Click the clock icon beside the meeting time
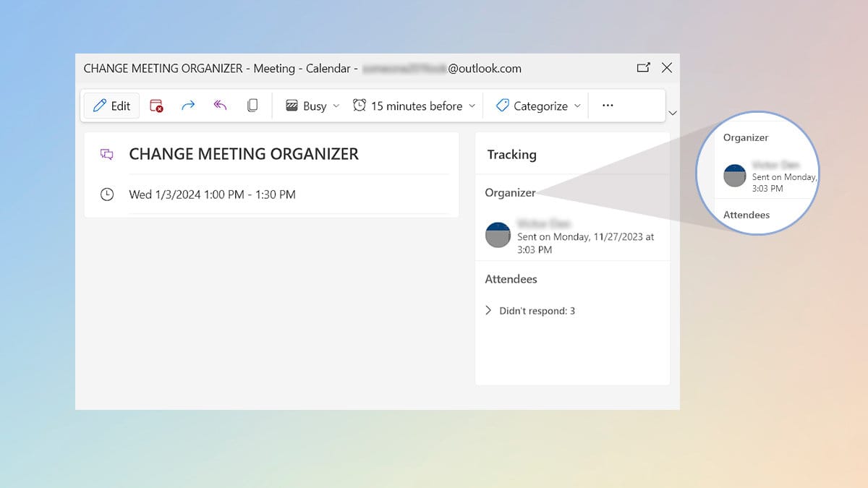868x488 pixels. pyautogui.click(x=107, y=194)
